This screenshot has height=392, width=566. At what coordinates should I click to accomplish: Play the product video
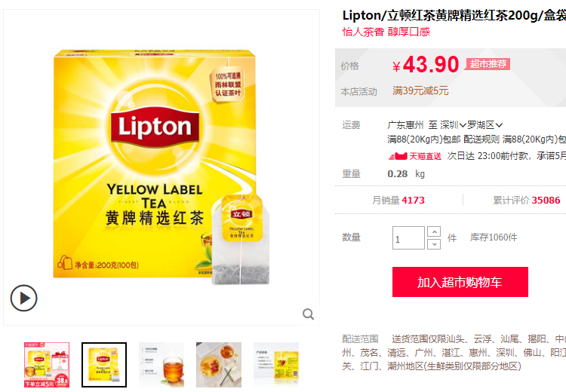pos(24,299)
